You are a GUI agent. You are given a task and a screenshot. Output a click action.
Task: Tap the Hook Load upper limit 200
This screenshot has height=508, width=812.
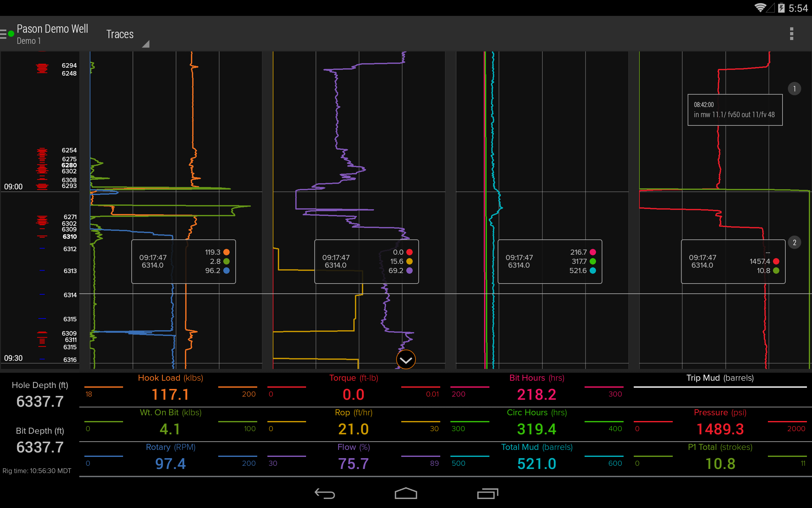pos(249,394)
